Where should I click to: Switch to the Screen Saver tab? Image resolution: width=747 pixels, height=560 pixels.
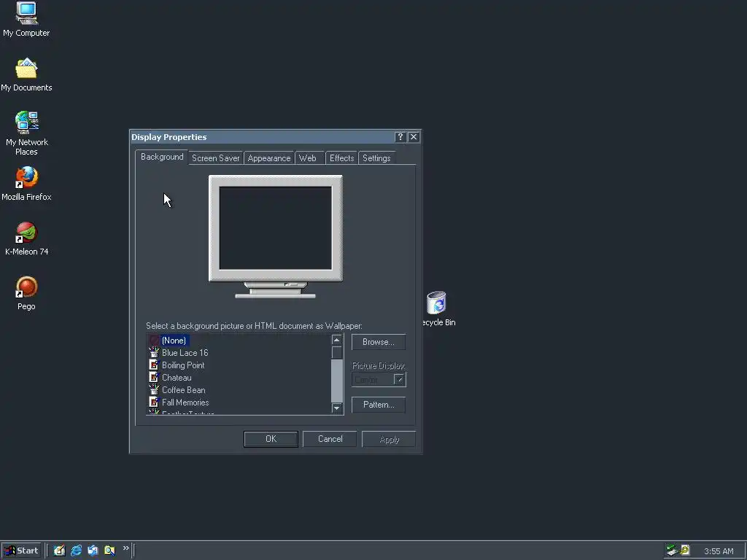pyautogui.click(x=216, y=158)
